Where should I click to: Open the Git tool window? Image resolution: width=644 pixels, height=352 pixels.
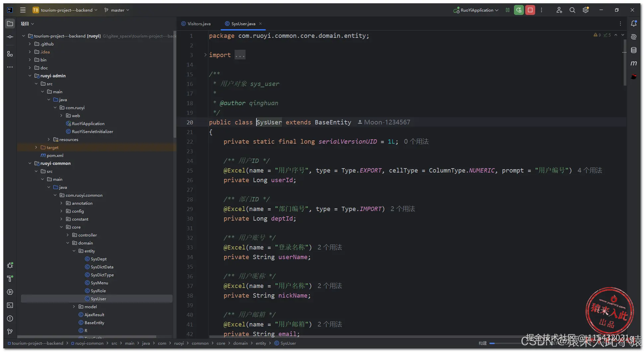pos(10,332)
